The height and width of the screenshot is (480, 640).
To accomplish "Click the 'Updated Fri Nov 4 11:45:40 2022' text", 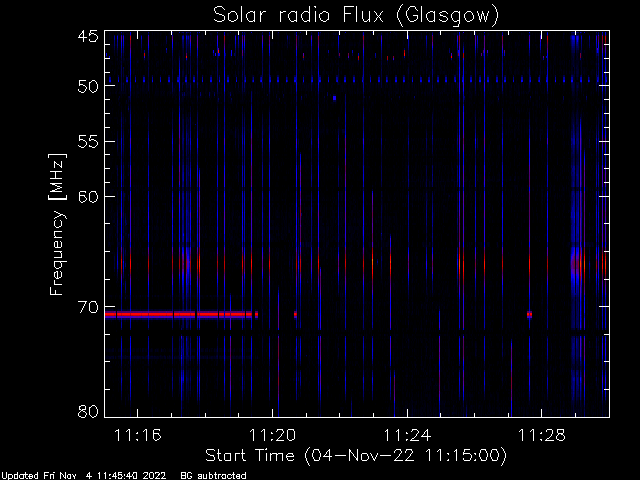I will (x=84, y=476).
